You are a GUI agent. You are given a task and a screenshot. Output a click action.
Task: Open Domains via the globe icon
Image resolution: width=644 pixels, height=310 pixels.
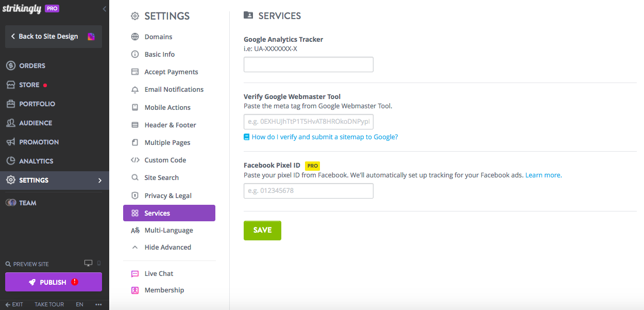pos(135,37)
